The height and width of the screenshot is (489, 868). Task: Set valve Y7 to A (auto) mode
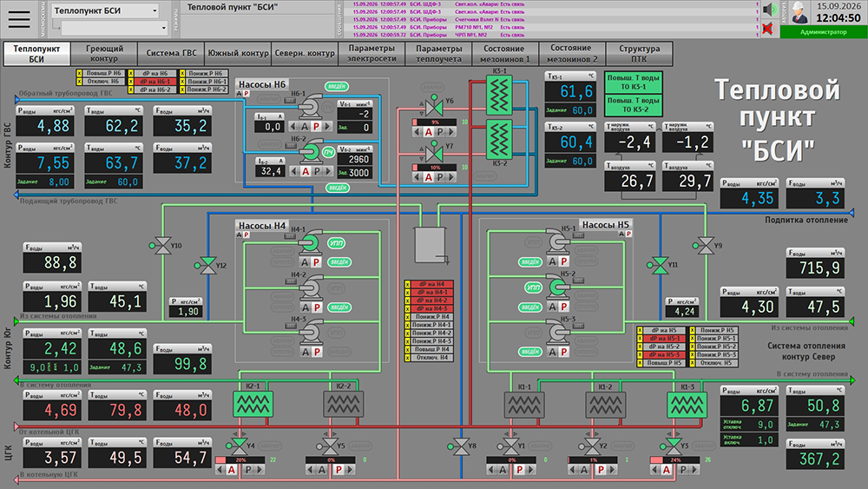pos(429,177)
